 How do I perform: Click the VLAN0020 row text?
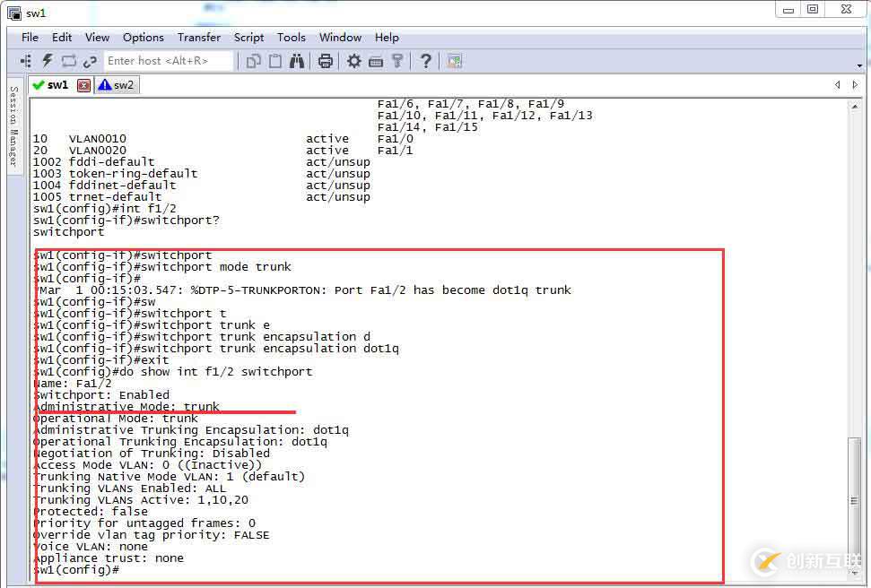[98, 151]
